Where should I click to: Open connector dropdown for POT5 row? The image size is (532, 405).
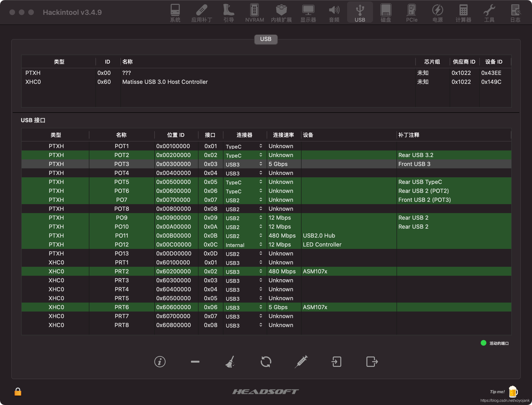261,182
